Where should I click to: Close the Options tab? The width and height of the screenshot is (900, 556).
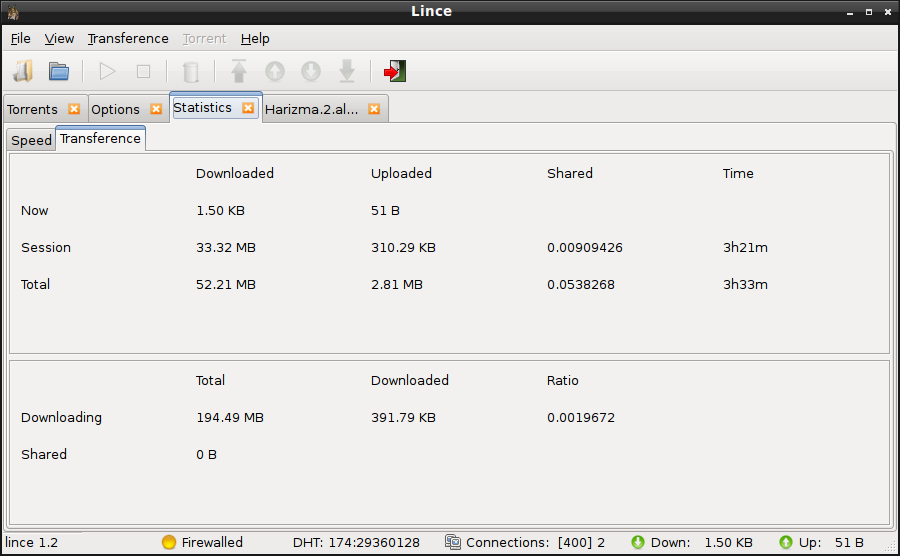(x=156, y=108)
